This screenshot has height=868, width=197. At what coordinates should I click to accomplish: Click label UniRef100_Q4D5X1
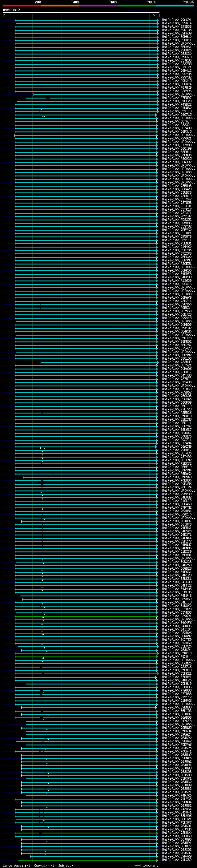(x=176, y=528)
